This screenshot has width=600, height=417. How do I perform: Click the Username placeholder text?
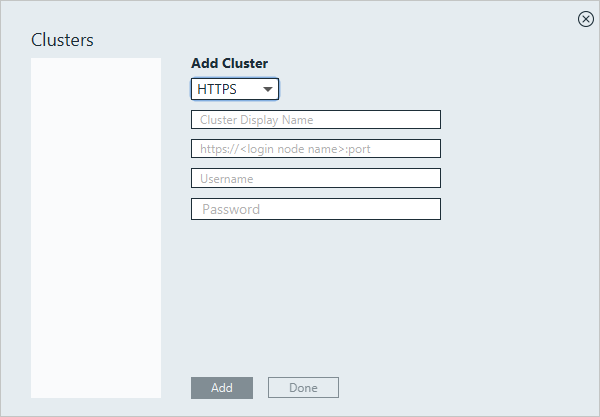tap(227, 179)
